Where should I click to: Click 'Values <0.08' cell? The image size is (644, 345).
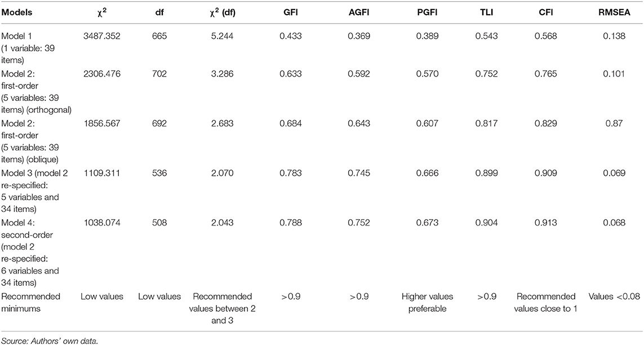614,297
